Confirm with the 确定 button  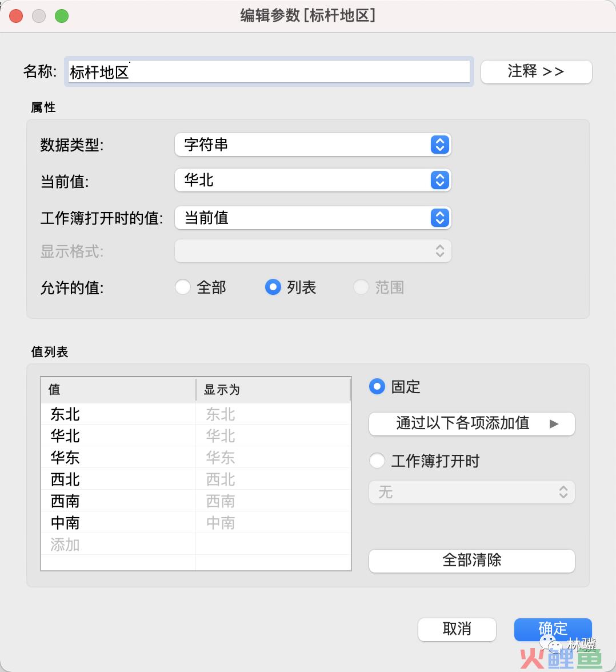coord(553,629)
